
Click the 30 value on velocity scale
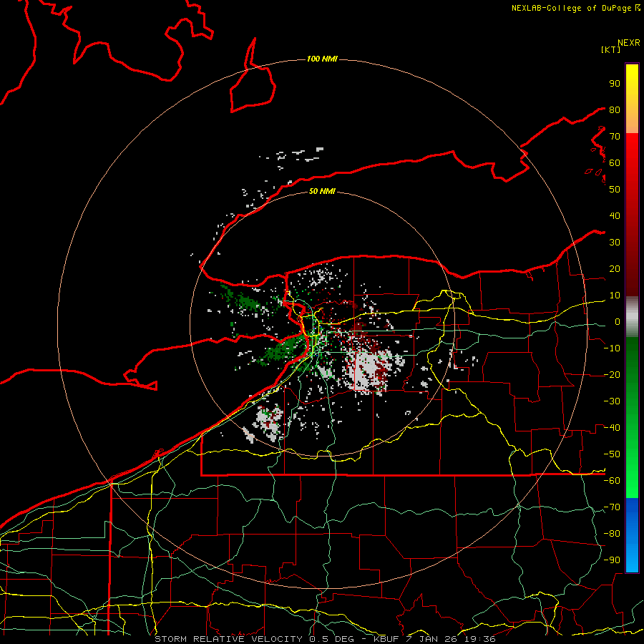[615, 243]
